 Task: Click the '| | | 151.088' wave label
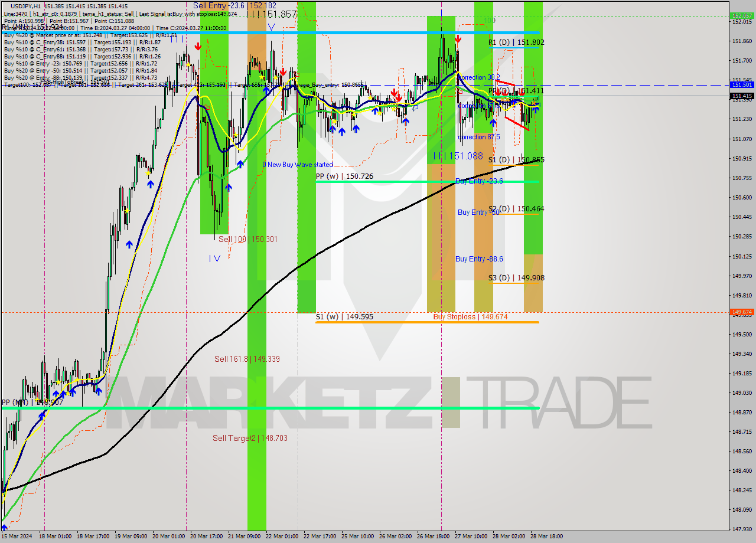click(x=458, y=156)
